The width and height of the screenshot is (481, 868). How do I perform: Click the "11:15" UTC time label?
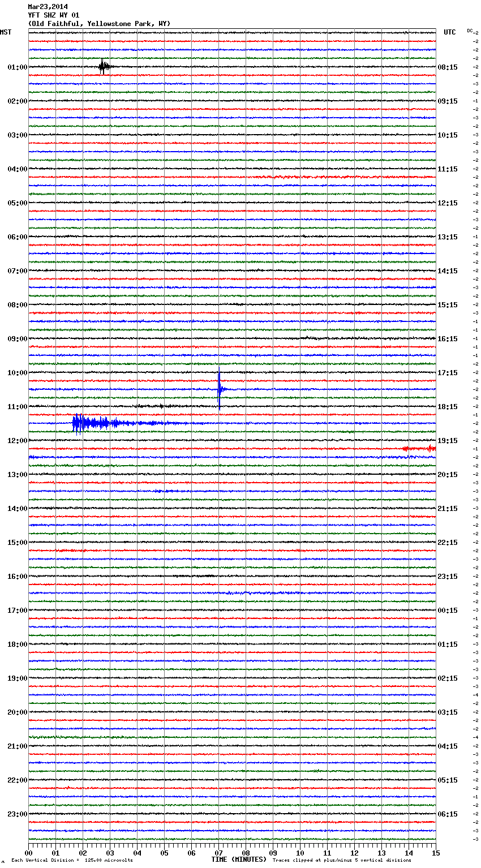pyautogui.click(x=448, y=169)
